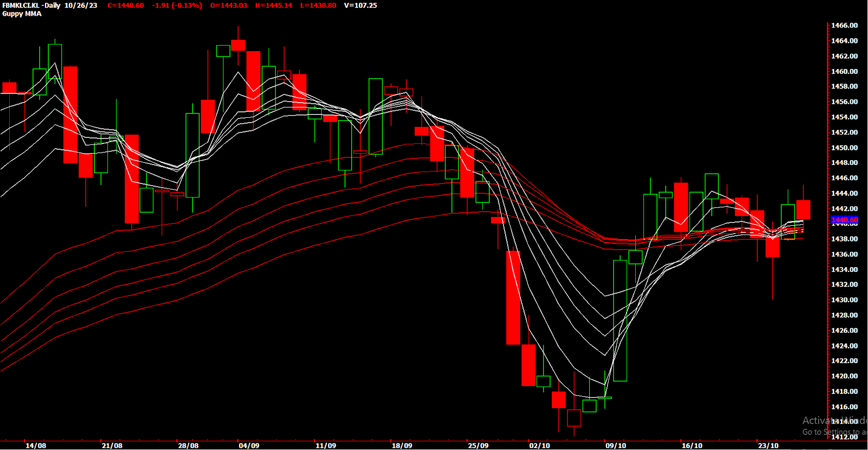Click the chart date 10/26/23
868x450 pixels.
point(81,5)
